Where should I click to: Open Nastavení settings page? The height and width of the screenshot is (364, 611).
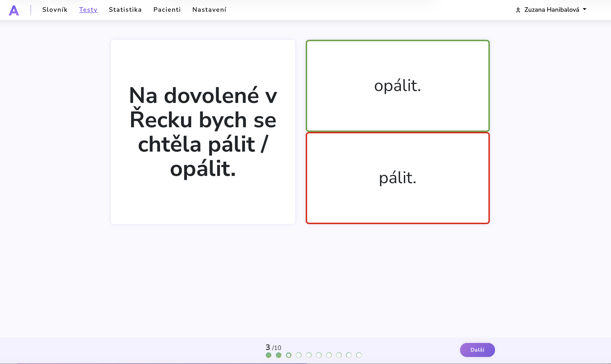point(209,10)
